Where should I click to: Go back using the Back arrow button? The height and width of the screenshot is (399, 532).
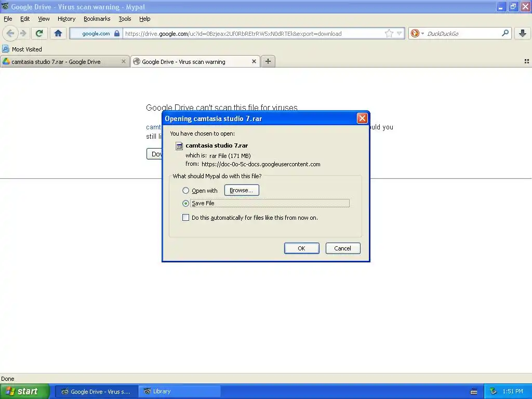[10, 33]
